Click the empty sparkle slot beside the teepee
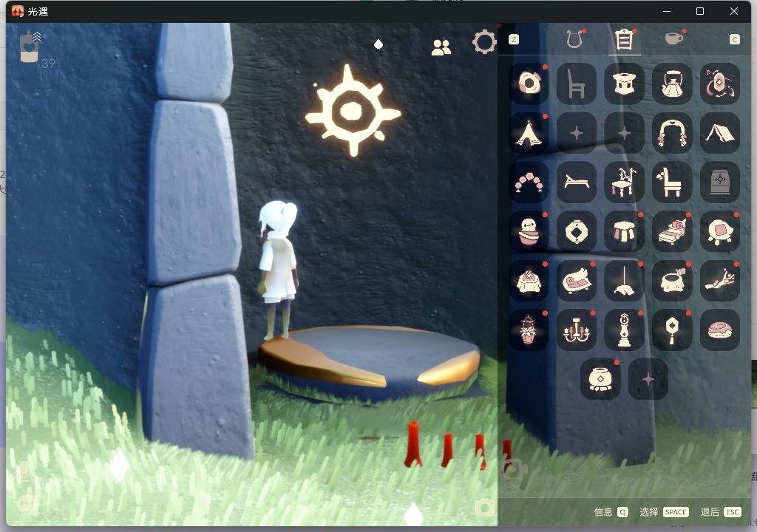 pos(577,133)
